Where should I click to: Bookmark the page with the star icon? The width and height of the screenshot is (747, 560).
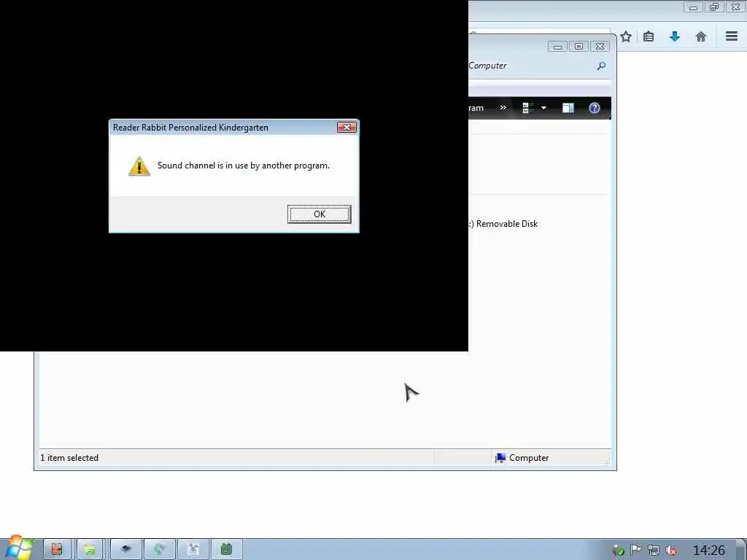pos(626,36)
